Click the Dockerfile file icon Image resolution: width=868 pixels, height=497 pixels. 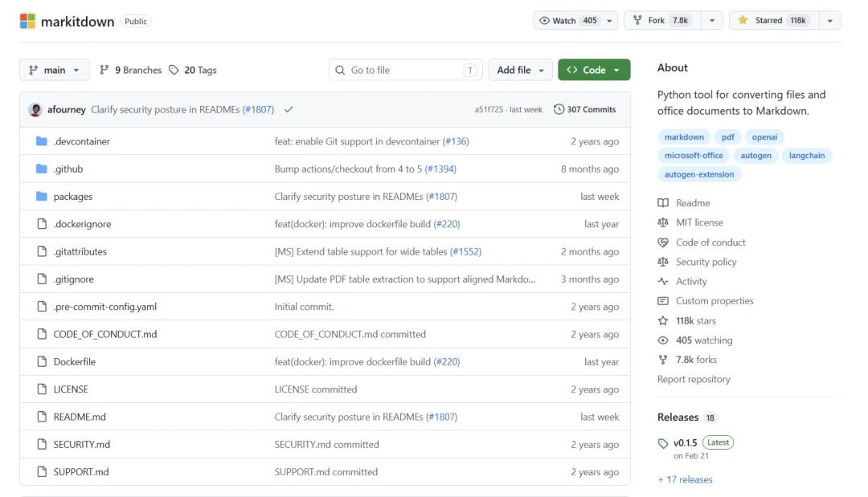coord(42,362)
